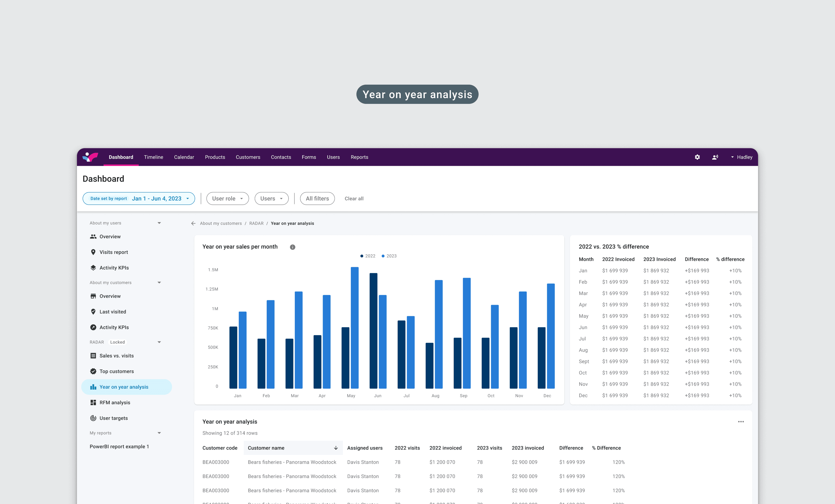Click the Dec month label in difference table
Viewport: 835px width, 504px height.
583,396
